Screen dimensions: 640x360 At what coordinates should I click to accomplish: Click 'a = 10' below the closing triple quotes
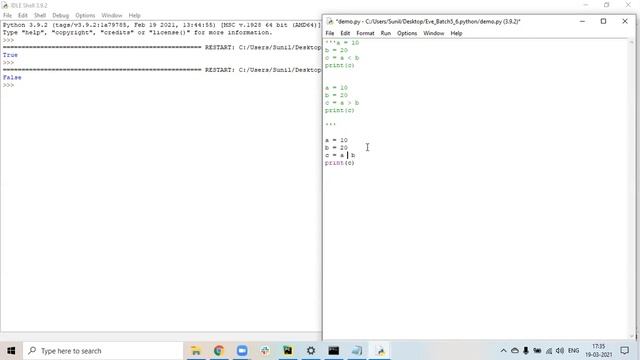(336, 140)
